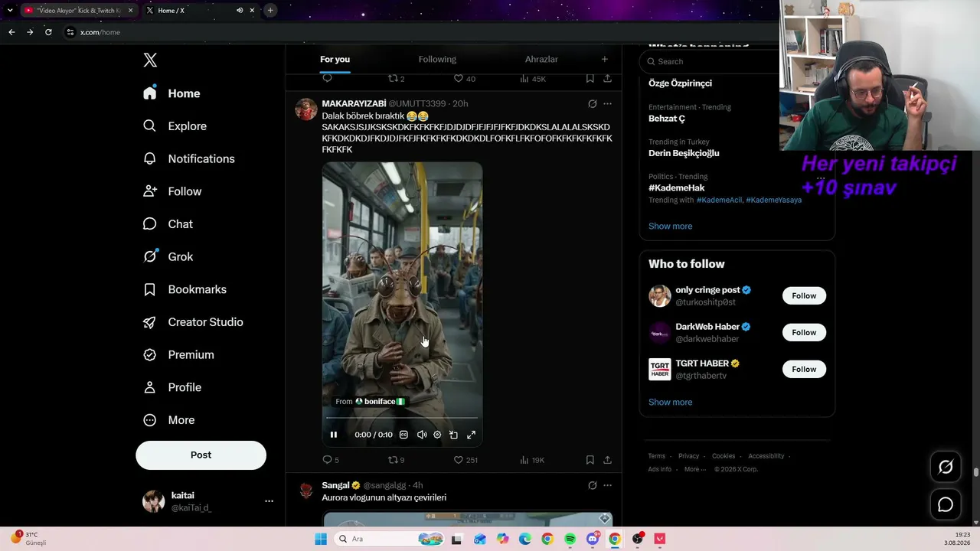
Task: Open Behzat Ç trending topic
Action: [x=667, y=119]
